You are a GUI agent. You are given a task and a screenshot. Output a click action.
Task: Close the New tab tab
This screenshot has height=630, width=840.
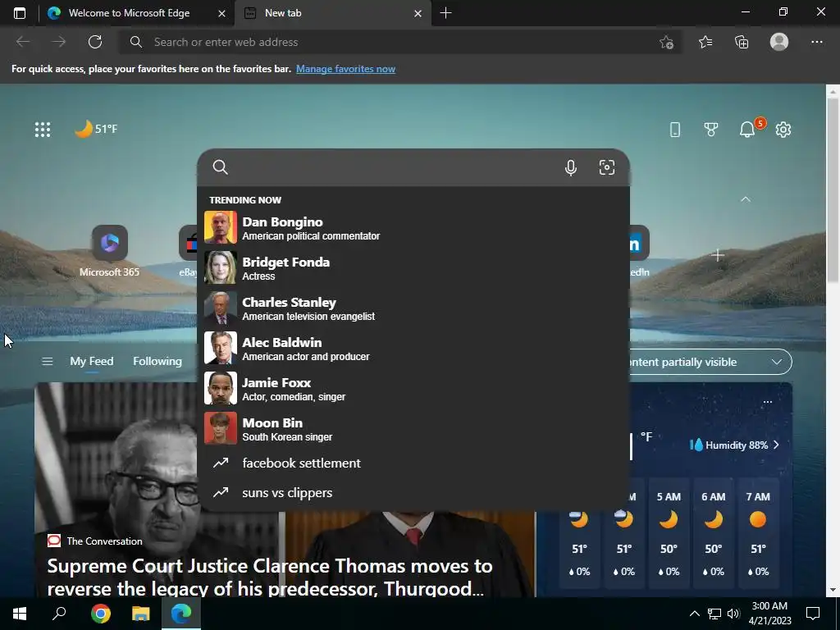[x=418, y=13]
